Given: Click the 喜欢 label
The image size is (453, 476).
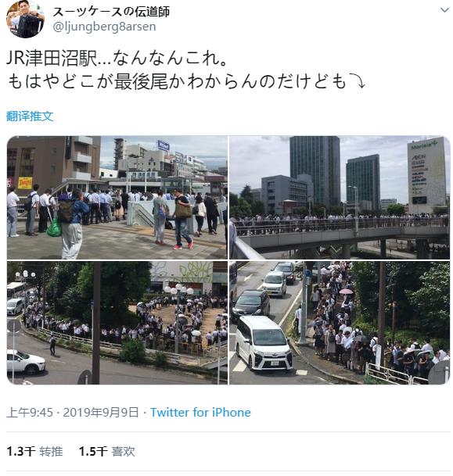Looking at the screenshot, I should [x=123, y=452].
